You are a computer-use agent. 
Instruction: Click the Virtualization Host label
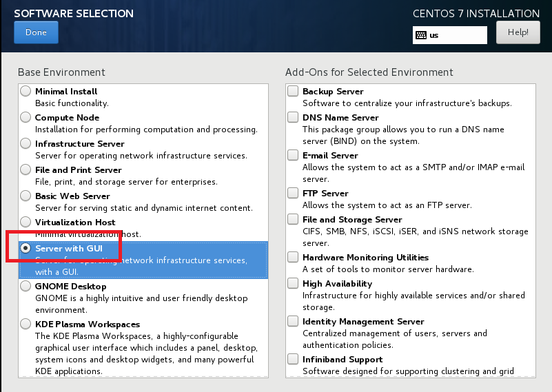75,223
